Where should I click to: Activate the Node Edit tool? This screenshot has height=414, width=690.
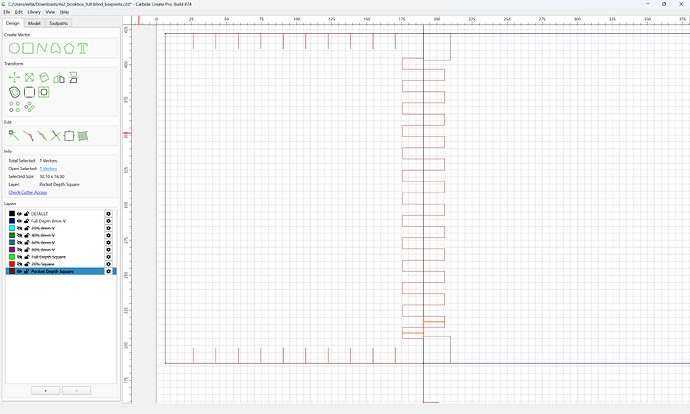[x=14, y=136]
